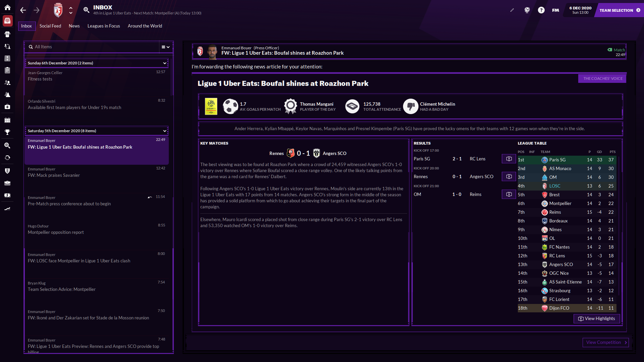Click Emmanuel Boyer press officer portrait
Viewport: 644px width, 362px height.
pyautogui.click(x=212, y=52)
